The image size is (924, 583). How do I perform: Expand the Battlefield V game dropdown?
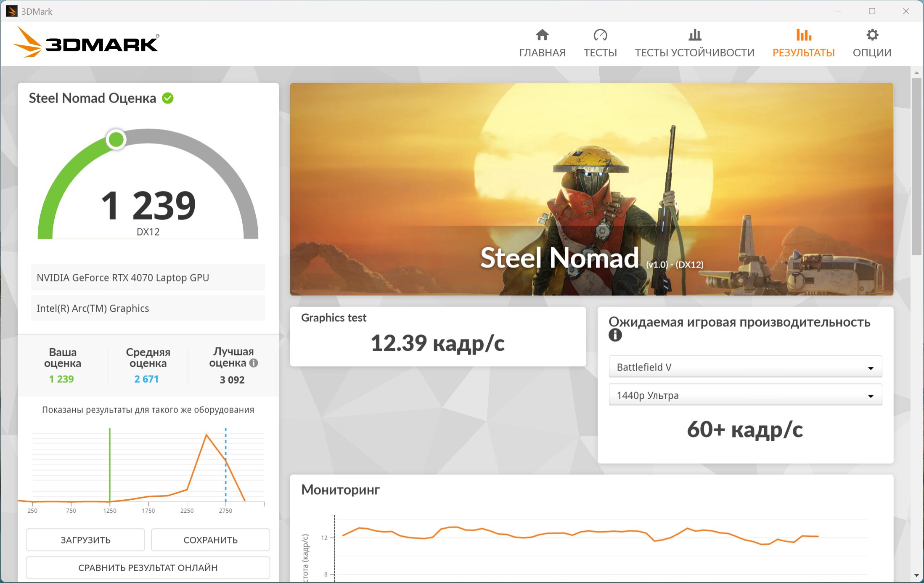(745, 367)
